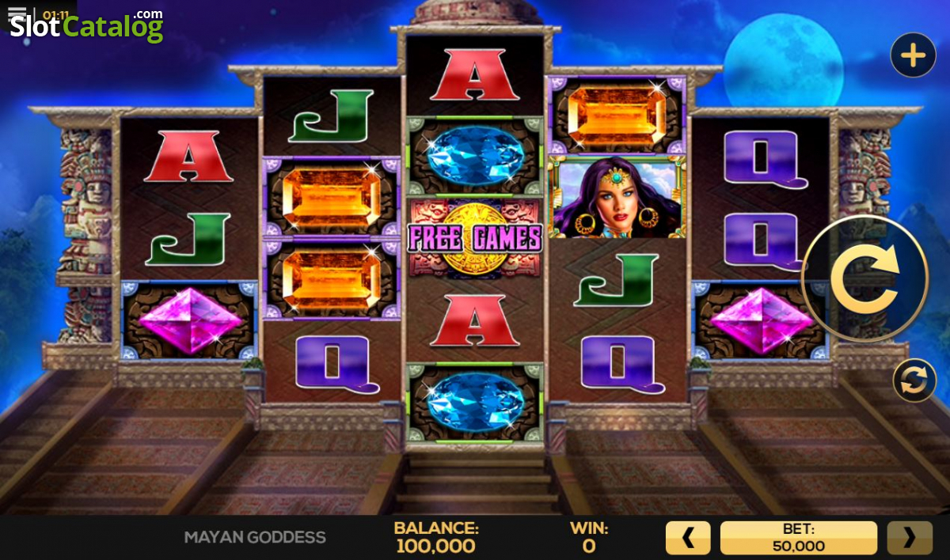Click the bottom blue gem symbol
This screenshot has height=560, width=950.
pos(475,402)
